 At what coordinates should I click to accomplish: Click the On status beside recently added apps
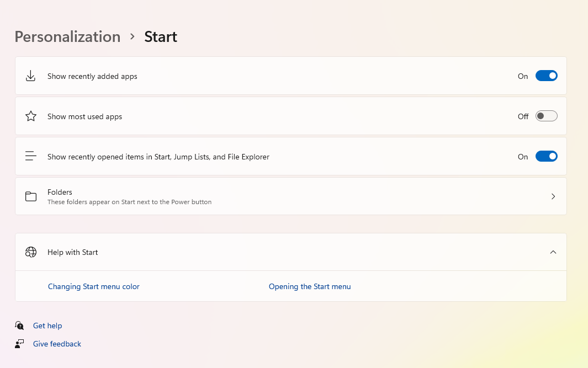tap(523, 76)
